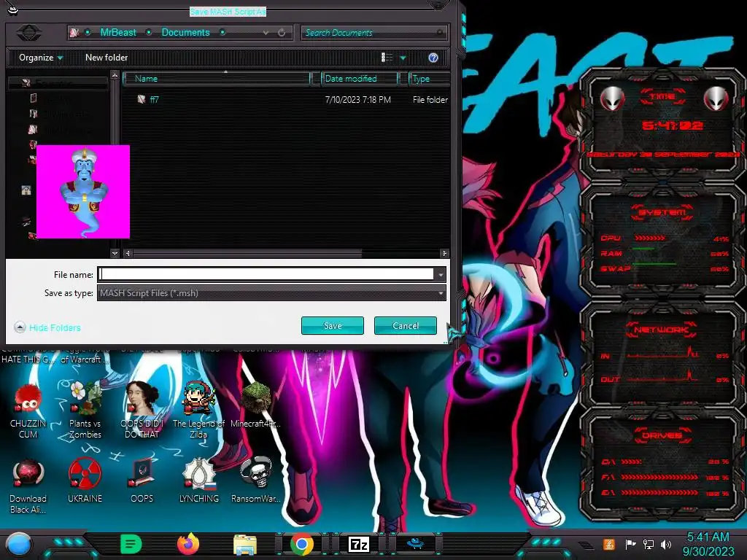Sort files by the Name column

tap(217, 79)
